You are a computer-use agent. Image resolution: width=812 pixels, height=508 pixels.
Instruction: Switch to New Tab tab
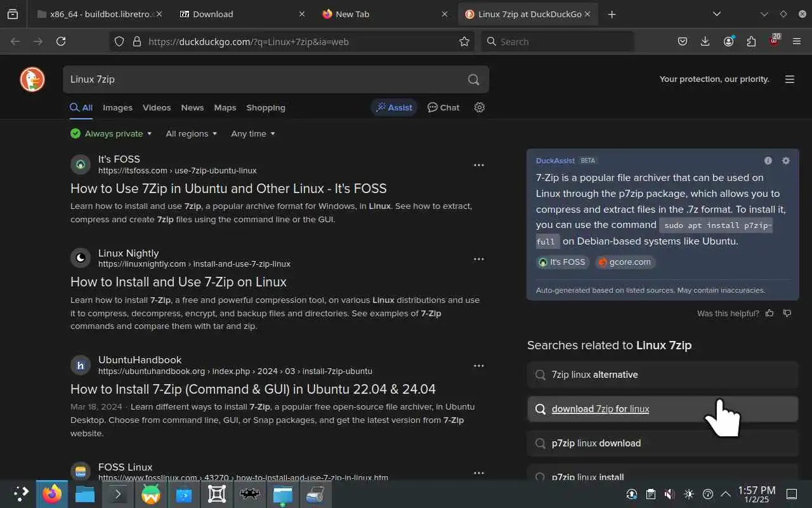(x=385, y=14)
